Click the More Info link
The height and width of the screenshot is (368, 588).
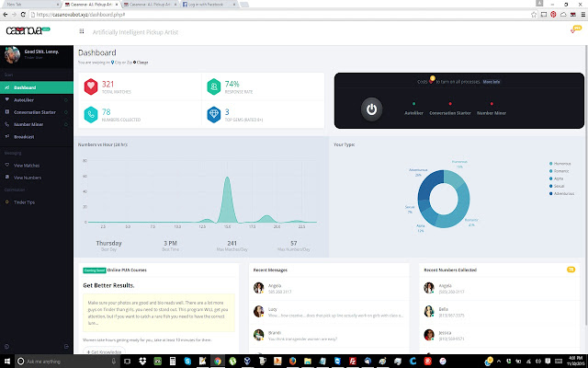click(x=492, y=82)
